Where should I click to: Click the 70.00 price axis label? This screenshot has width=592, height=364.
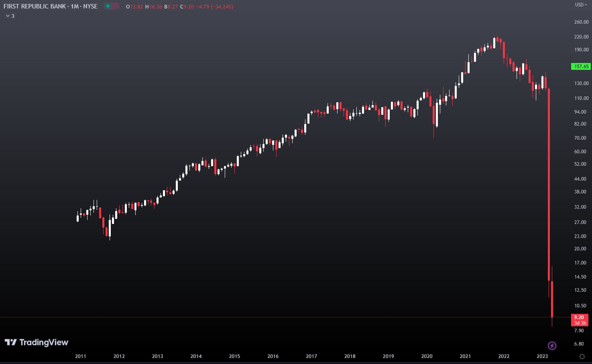(580, 138)
